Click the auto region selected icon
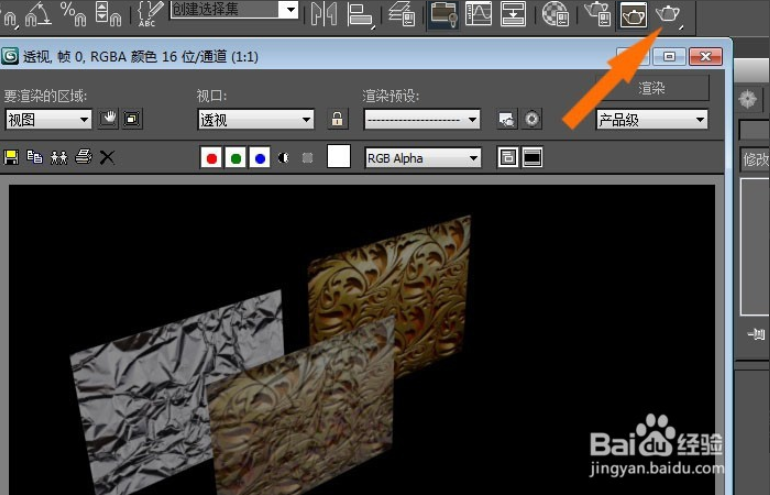Viewport: 770px width, 495px height. point(132,119)
